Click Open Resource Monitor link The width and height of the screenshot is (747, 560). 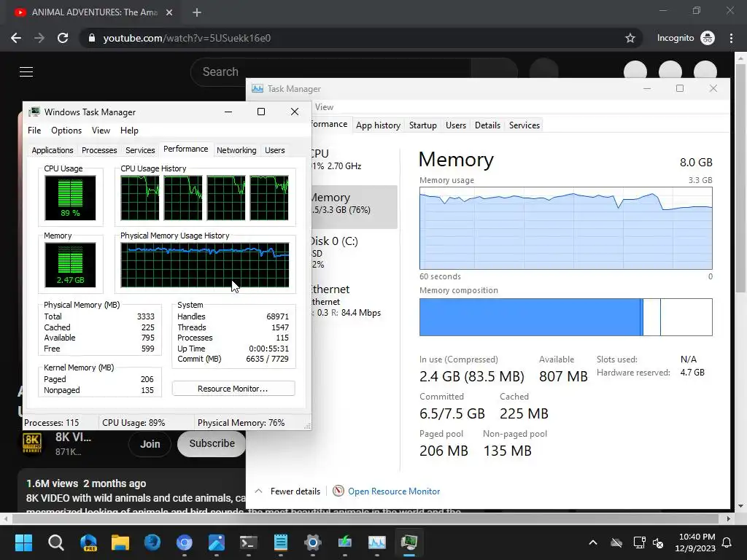tap(394, 491)
